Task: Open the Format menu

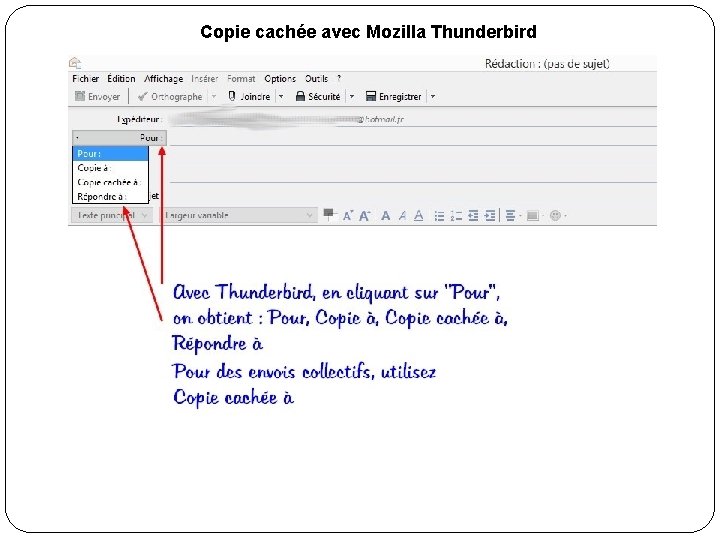Action: point(241,79)
